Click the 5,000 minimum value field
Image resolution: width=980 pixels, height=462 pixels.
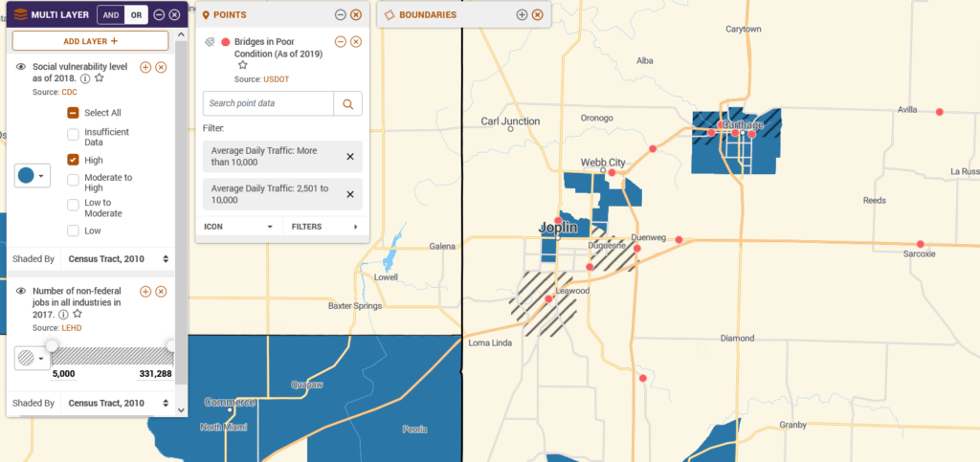(64, 374)
